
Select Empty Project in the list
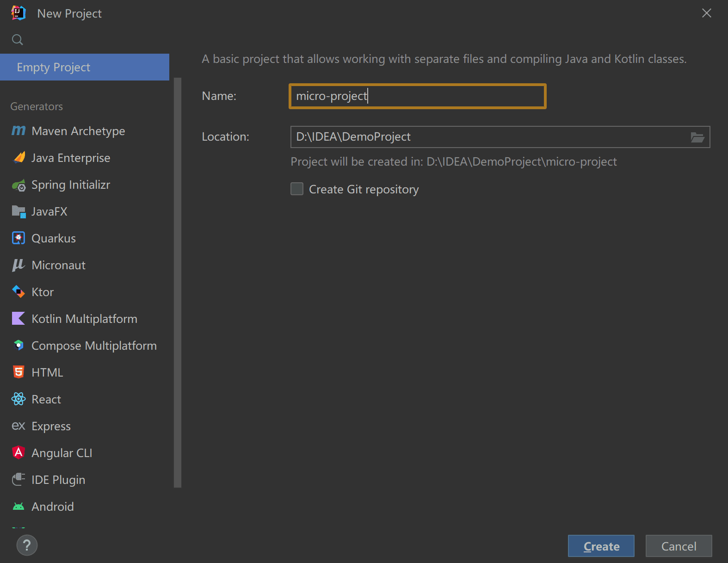pos(85,67)
